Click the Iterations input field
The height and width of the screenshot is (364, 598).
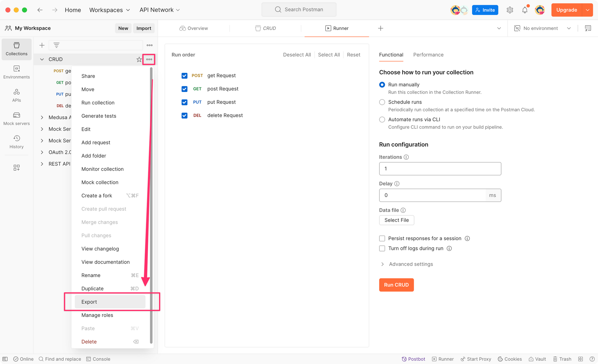[440, 168]
